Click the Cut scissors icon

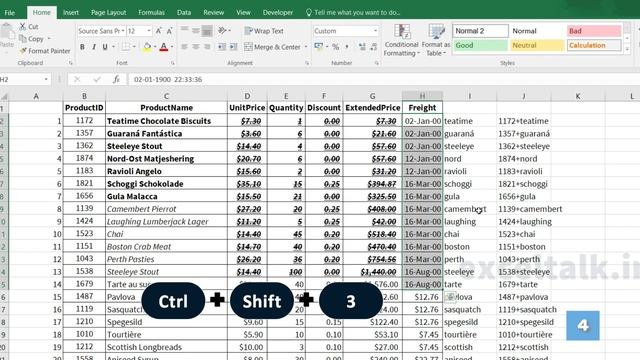click(x=23, y=27)
